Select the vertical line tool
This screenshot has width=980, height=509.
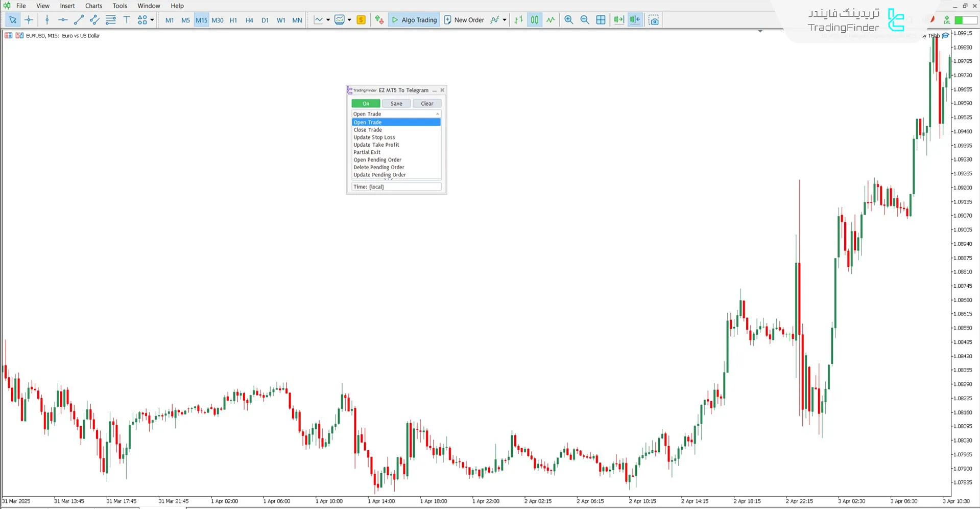click(47, 20)
